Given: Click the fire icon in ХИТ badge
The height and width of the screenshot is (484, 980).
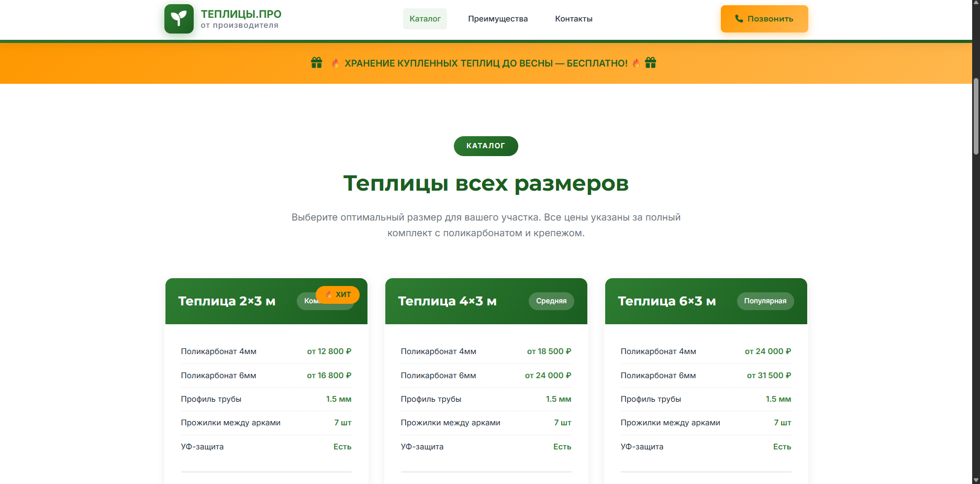Looking at the screenshot, I should tap(329, 294).
